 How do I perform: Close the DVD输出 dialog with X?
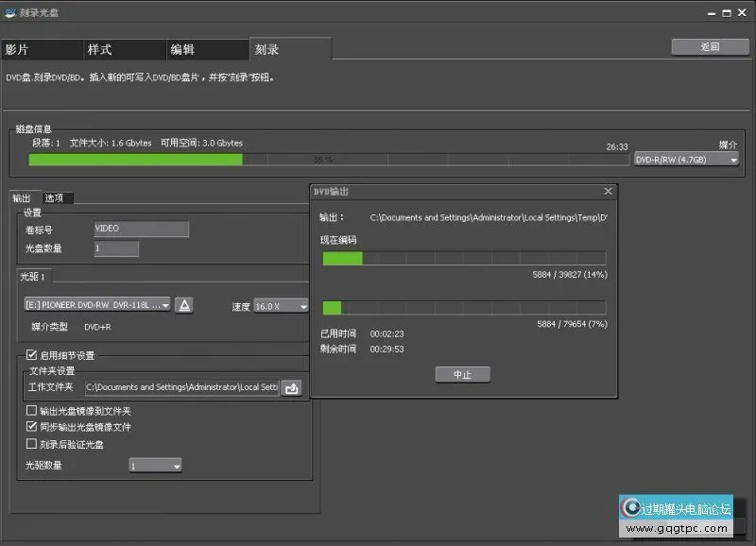click(608, 192)
